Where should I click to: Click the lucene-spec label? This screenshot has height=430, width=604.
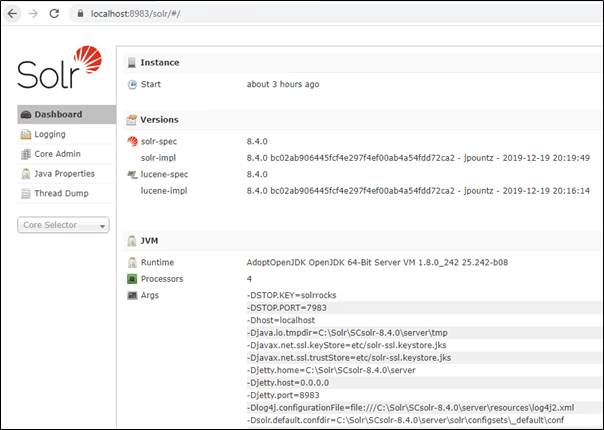click(x=164, y=175)
